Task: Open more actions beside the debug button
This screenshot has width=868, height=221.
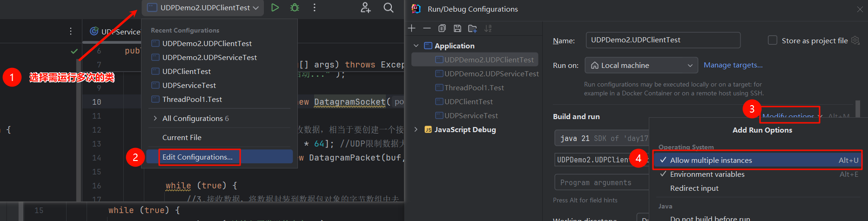Action: tap(315, 7)
